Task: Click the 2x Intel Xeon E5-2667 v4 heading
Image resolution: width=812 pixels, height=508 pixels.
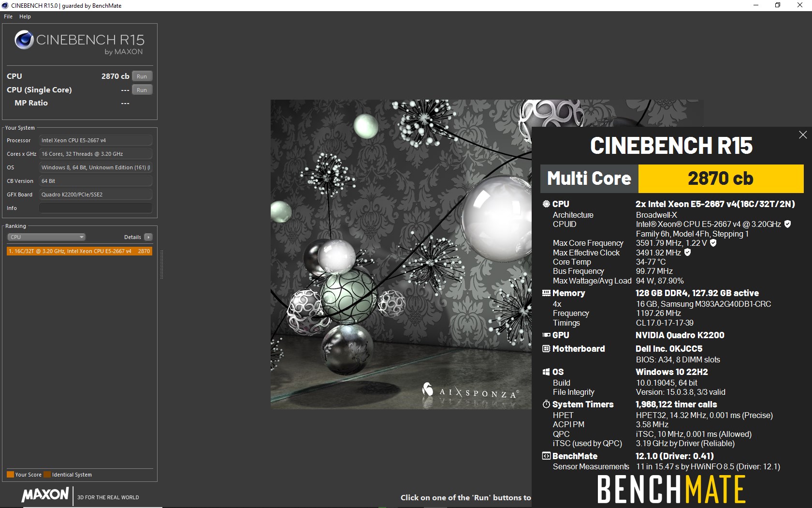Action: (715, 204)
